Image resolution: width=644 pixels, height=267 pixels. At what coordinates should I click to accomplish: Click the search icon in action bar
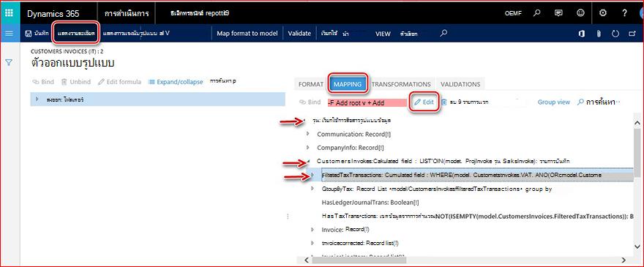pos(443,33)
